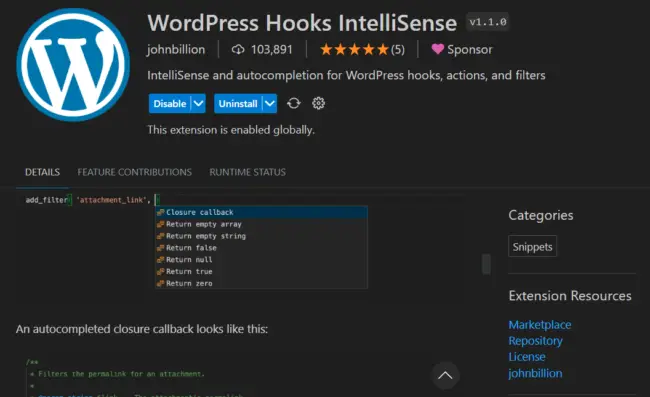Click the Categories heading
This screenshot has width=650, height=397.
[x=541, y=215]
